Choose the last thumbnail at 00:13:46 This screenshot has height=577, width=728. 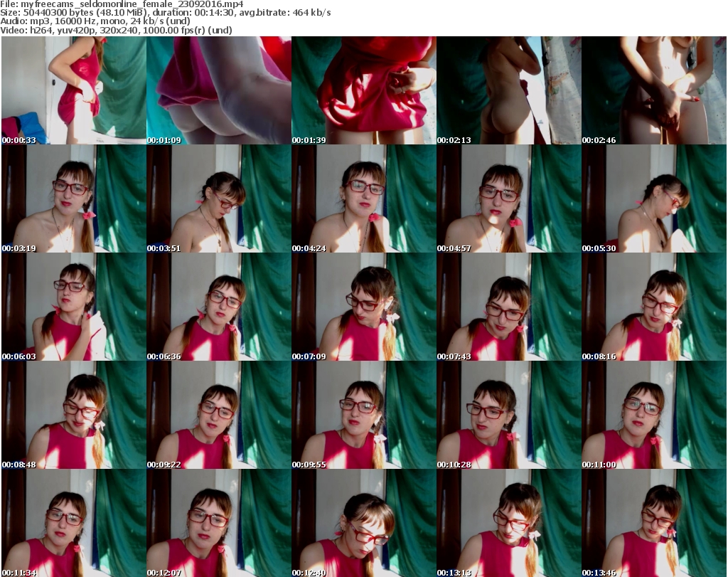point(653,523)
